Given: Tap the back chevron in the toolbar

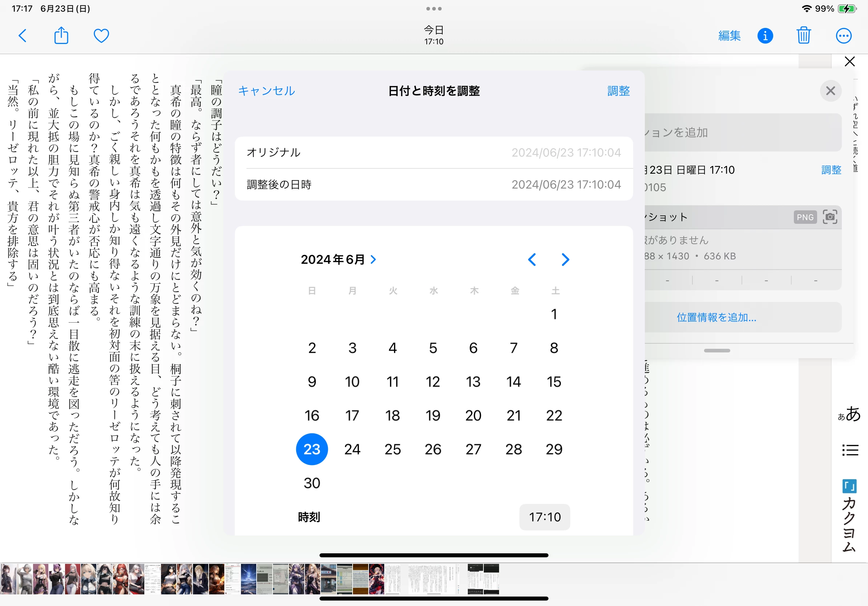Looking at the screenshot, I should 23,36.
